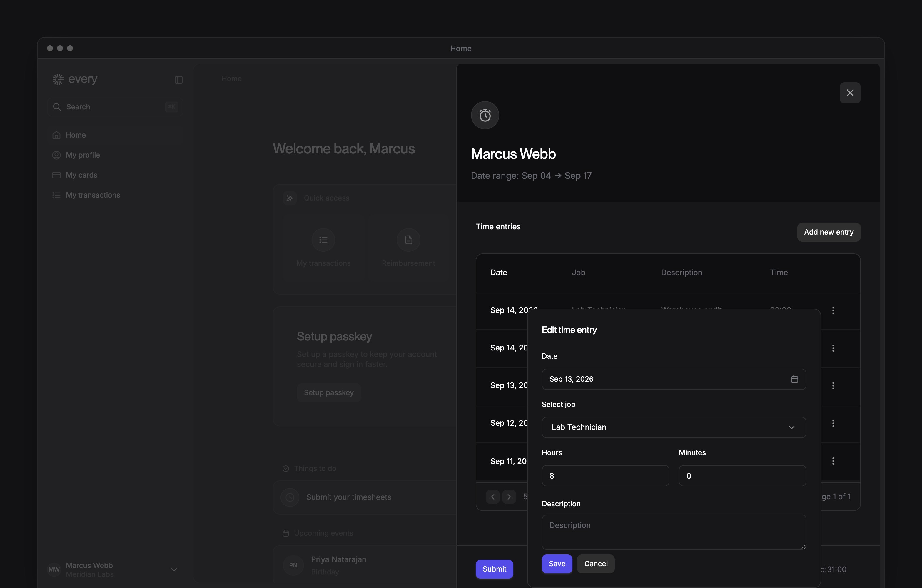Open the calendar picker in the Date field

(x=794, y=379)
